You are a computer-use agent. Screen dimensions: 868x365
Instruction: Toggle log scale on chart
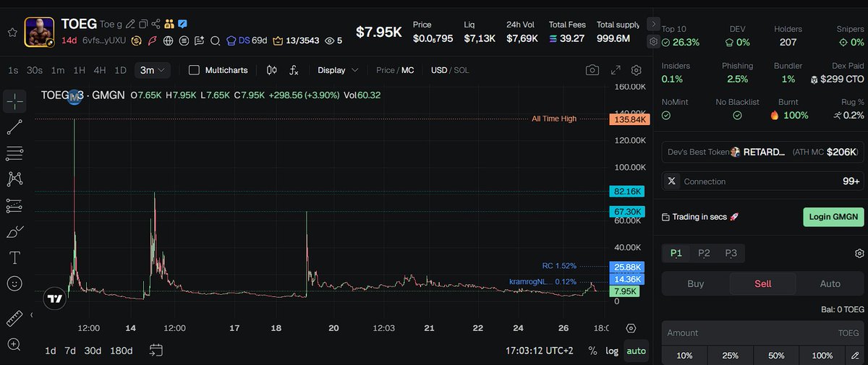point(612,351)
